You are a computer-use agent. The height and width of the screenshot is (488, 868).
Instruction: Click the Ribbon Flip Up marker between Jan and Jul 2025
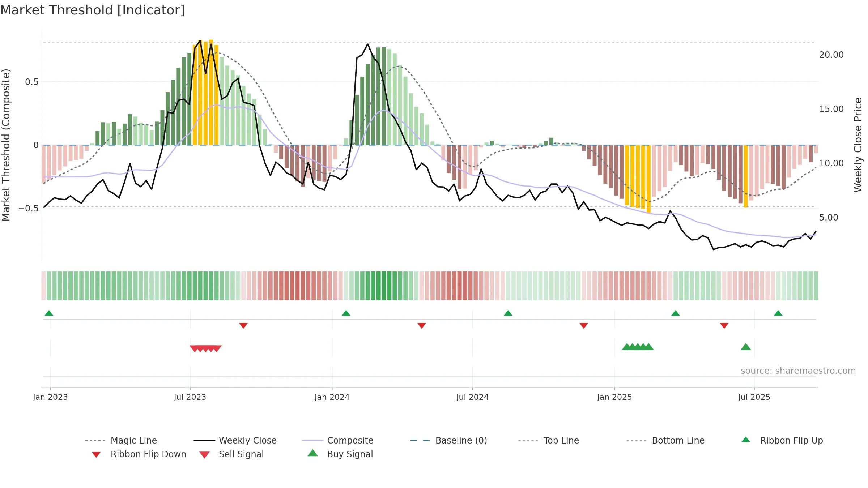pyautogui.click(x=676, y=313)
